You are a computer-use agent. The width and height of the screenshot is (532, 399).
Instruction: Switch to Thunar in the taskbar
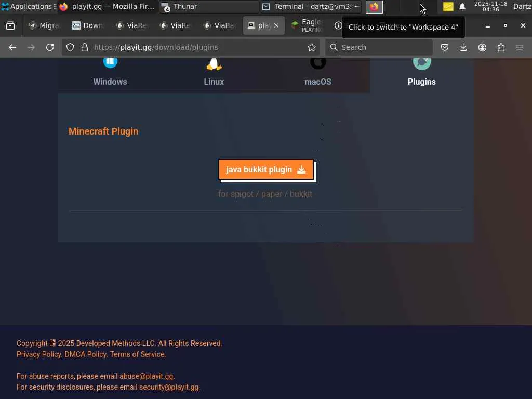(209, 6)
